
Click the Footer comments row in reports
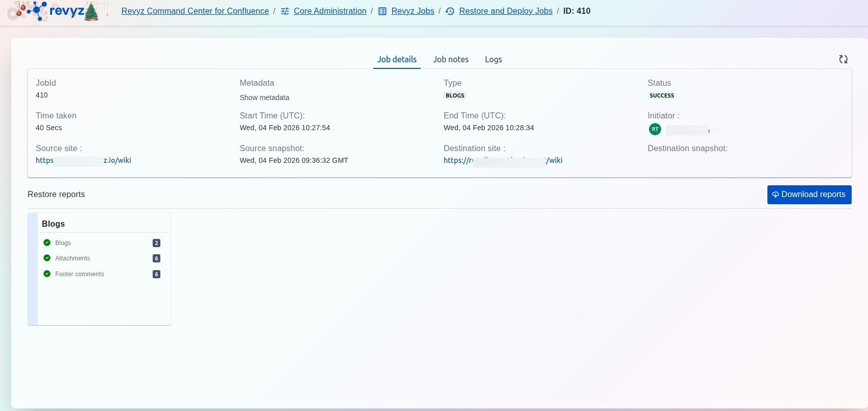tap(80, 274)
